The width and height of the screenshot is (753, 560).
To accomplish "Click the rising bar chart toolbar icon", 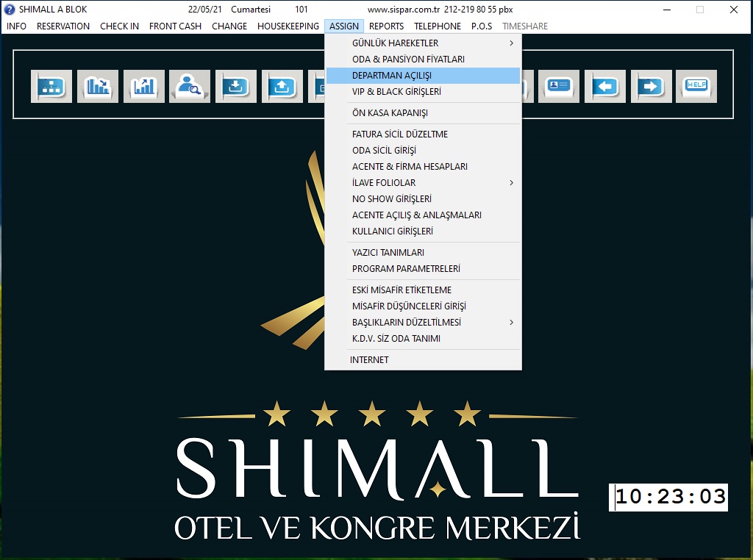I will point(144,87).
